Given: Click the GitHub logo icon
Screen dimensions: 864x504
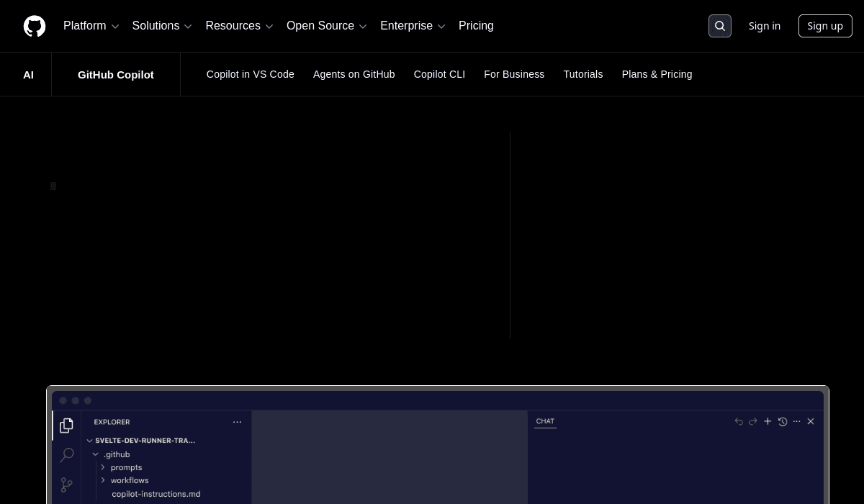Looking at the screenshot, I should pyautogui.click(x=35, y=26).
